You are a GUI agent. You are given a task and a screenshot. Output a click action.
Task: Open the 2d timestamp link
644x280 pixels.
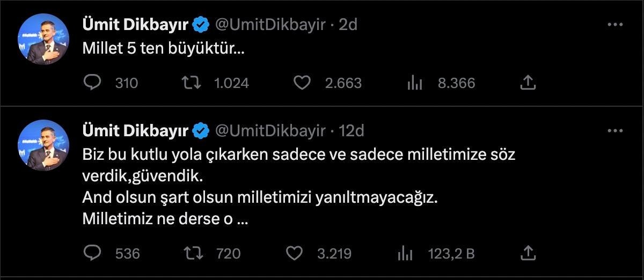[348, 25]
